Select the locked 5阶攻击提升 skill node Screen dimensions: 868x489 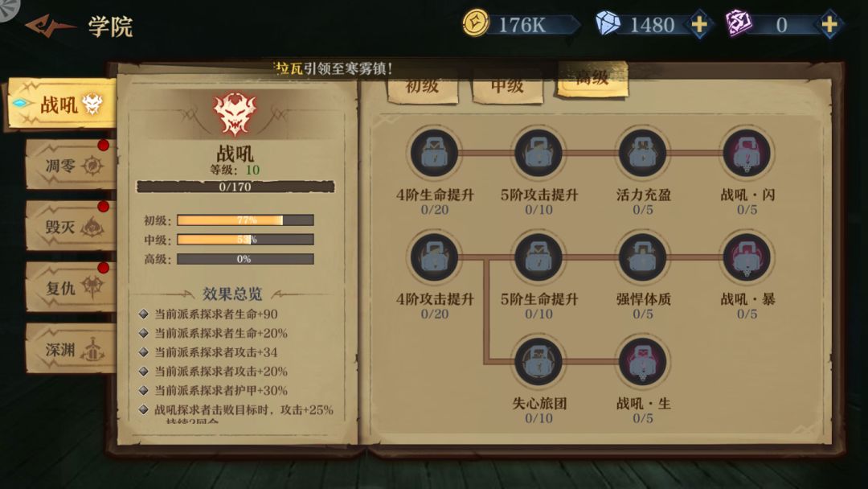coord(538,153)
